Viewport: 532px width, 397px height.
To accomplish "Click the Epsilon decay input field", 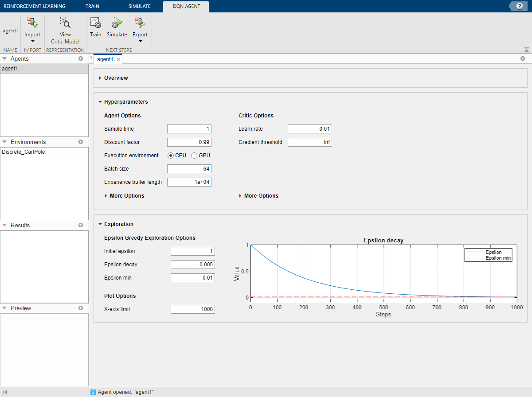I will (192, 265).
